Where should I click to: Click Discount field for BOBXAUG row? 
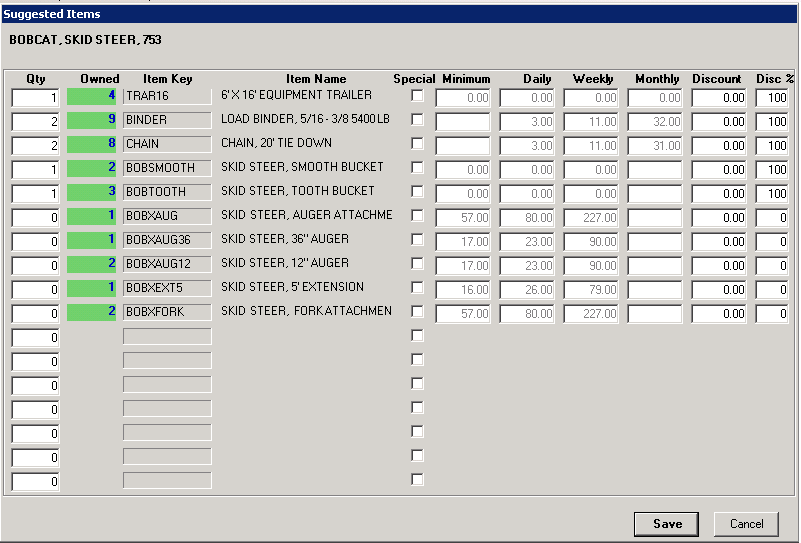point(719,218)
